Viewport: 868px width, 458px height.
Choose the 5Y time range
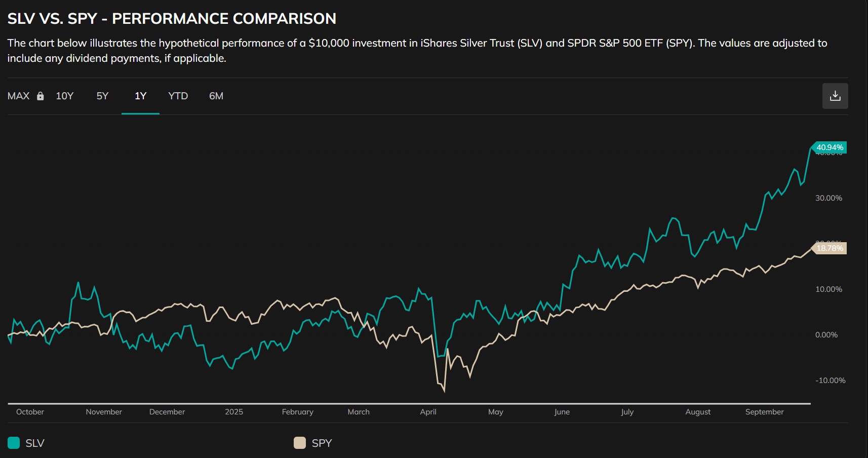click(102, 96)
